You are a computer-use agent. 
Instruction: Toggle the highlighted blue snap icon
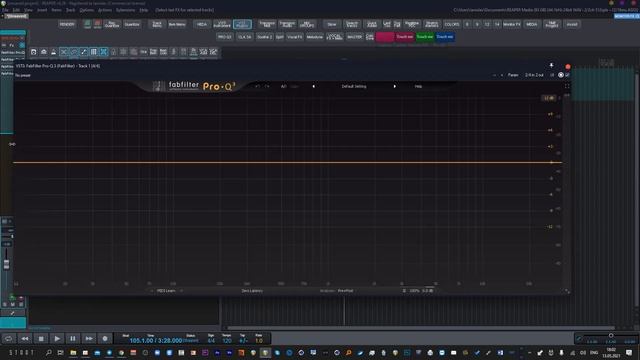click(x=104, y=52)
